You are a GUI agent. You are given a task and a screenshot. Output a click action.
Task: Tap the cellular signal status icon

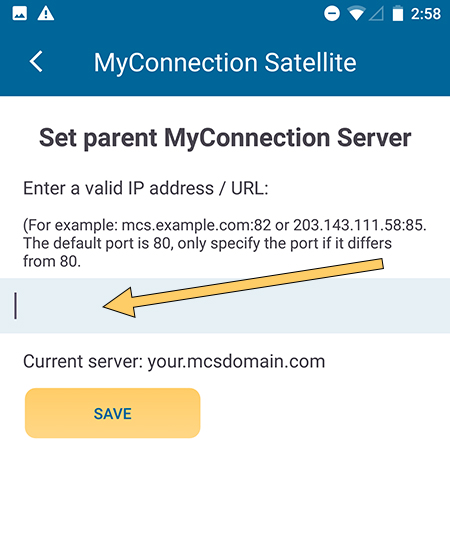click(x=376, y=14)
